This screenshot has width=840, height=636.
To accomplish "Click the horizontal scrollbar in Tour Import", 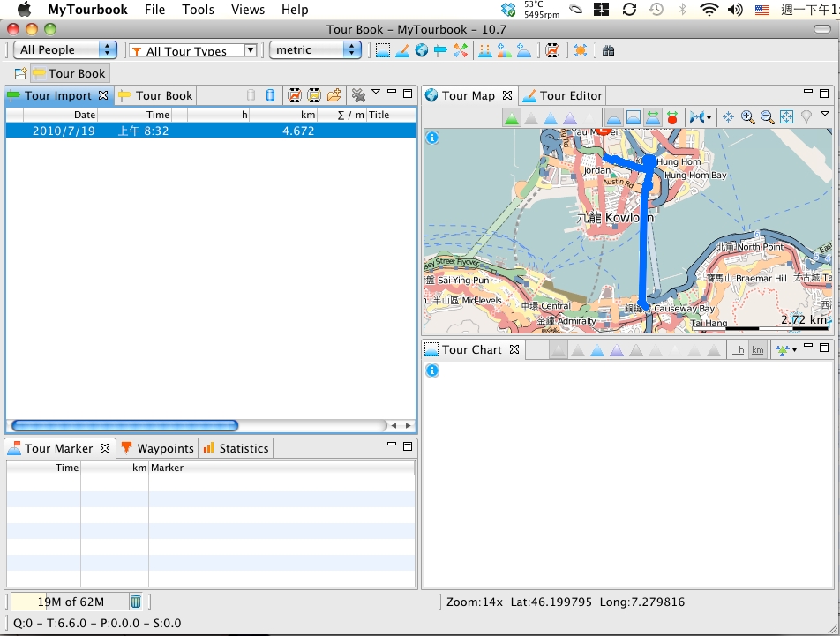I will (x=124, y=425).
